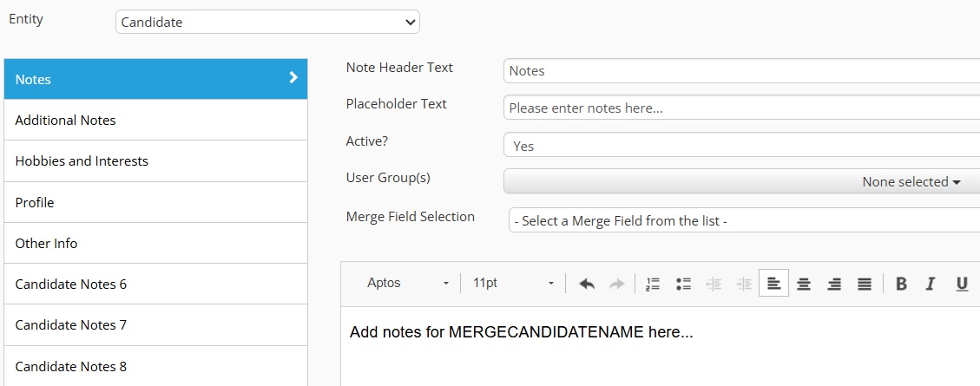This screenshot has height=386, width=980.
Task: Select Hobbies and Interests in the sidebar
Action: [155, 161]
